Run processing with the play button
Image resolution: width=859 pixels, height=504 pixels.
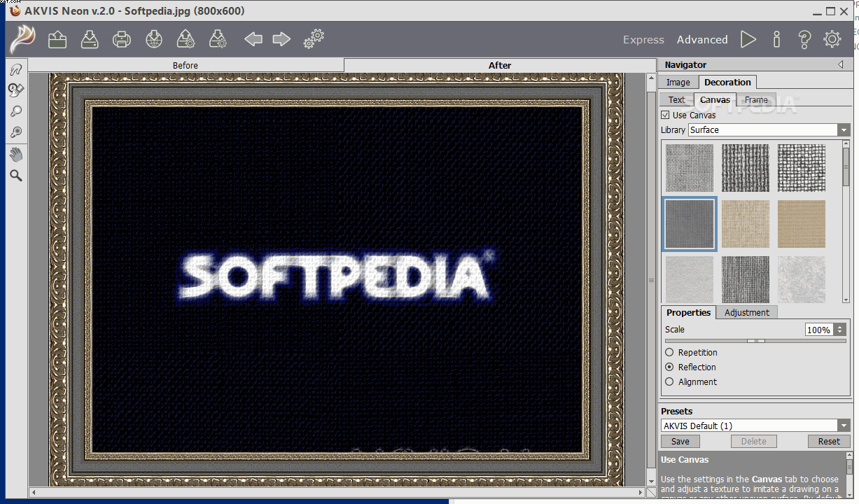pyautogui.click(x=748, y=39)
